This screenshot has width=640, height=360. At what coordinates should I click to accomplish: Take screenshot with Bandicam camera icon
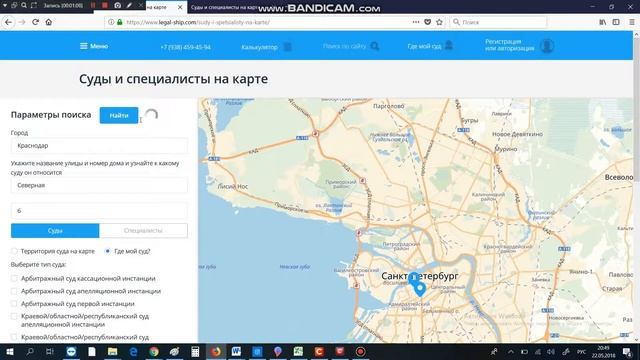[x=117, y=5]
